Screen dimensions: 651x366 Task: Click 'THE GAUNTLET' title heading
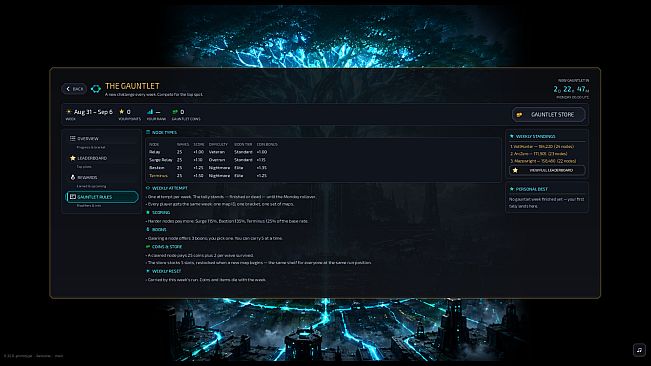(132, 86)
